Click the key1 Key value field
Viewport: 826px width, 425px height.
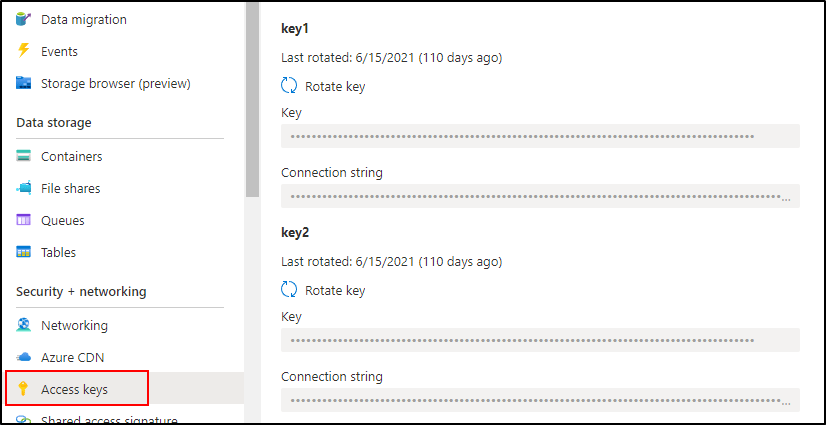pyautogui.click(x=540, y=136)
